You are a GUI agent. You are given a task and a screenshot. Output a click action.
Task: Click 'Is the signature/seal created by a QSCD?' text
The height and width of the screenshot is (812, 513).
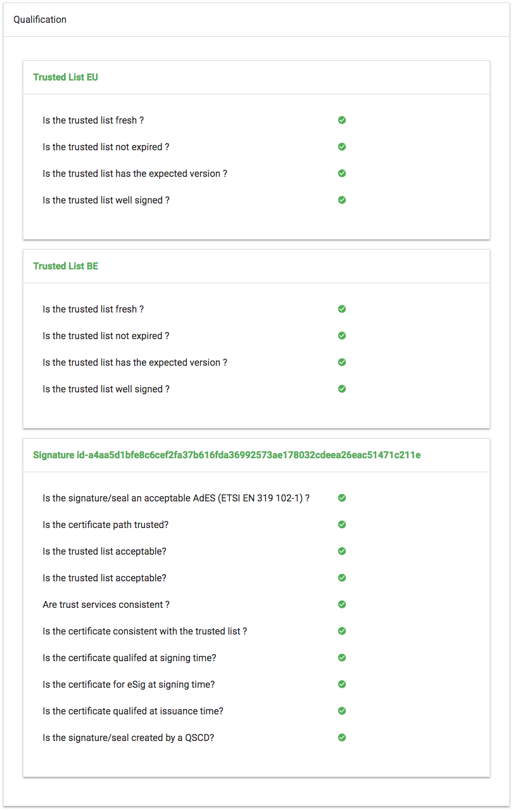pos(128,738)
